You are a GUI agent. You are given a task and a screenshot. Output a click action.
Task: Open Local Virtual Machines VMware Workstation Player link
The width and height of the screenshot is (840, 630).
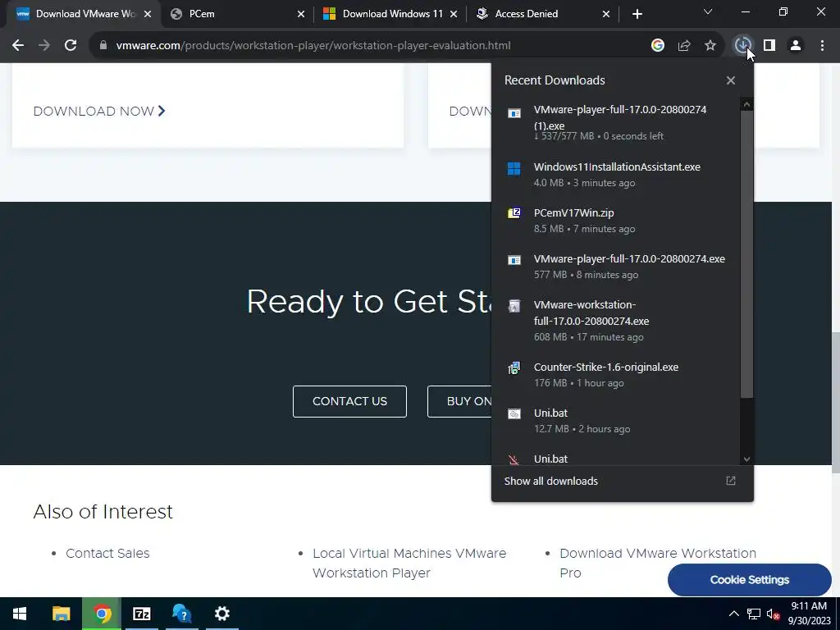(409, 563)
